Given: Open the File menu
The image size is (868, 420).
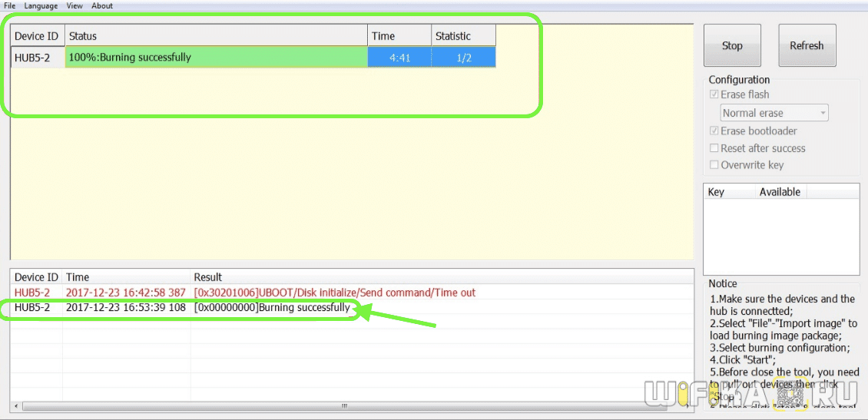Looking at the screenshot, I should pos(9,5).
